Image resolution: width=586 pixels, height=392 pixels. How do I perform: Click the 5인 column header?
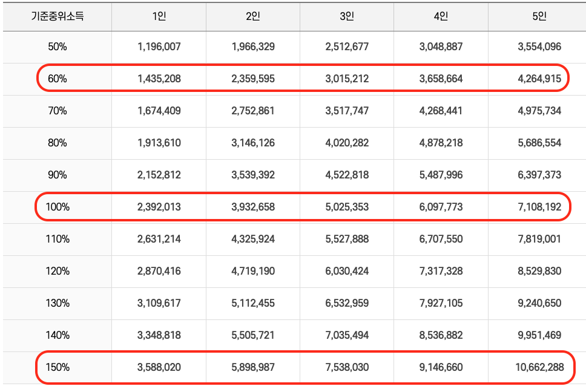click(539, 16)
